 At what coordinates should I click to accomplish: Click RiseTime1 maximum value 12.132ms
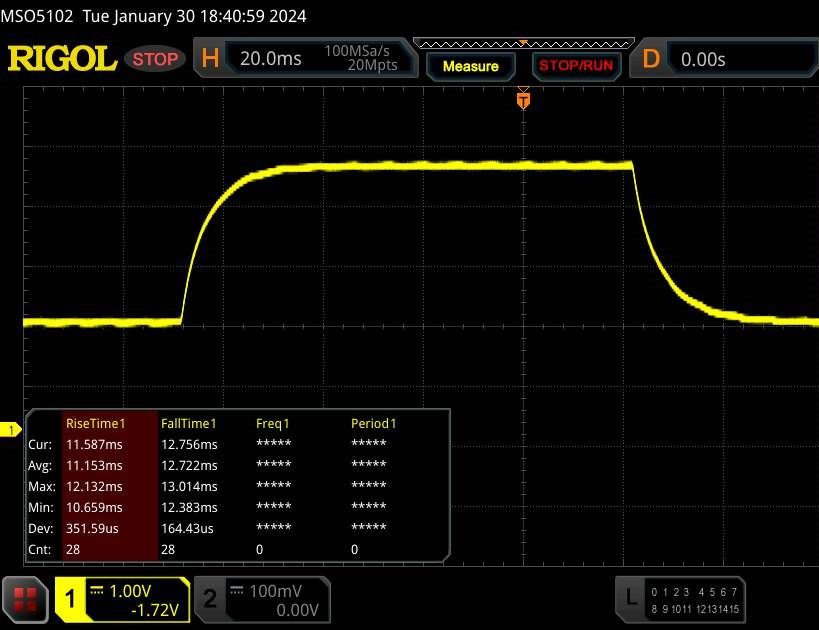click(x=94, y=486)
